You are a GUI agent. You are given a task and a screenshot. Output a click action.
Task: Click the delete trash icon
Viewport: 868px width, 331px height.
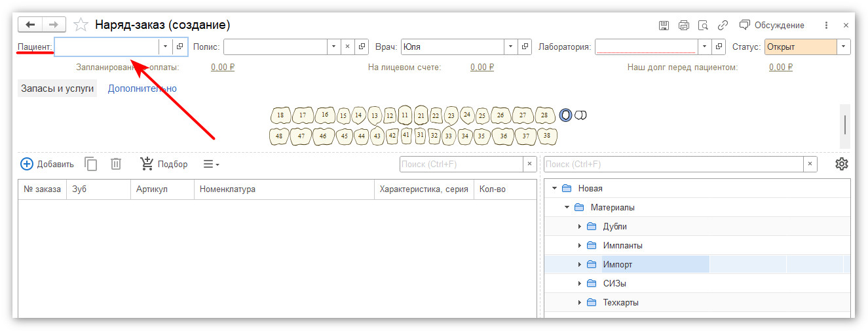116,164
